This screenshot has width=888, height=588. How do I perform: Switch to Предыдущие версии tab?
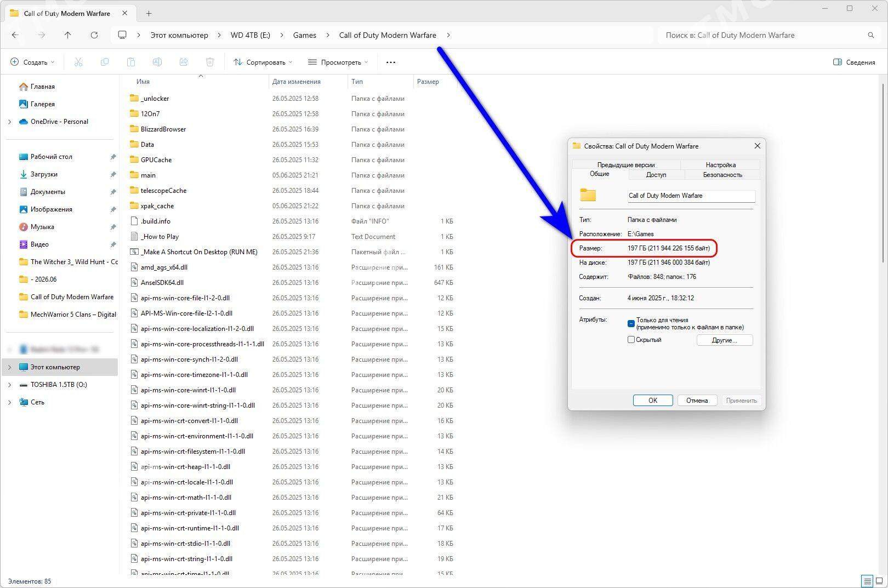626,164
